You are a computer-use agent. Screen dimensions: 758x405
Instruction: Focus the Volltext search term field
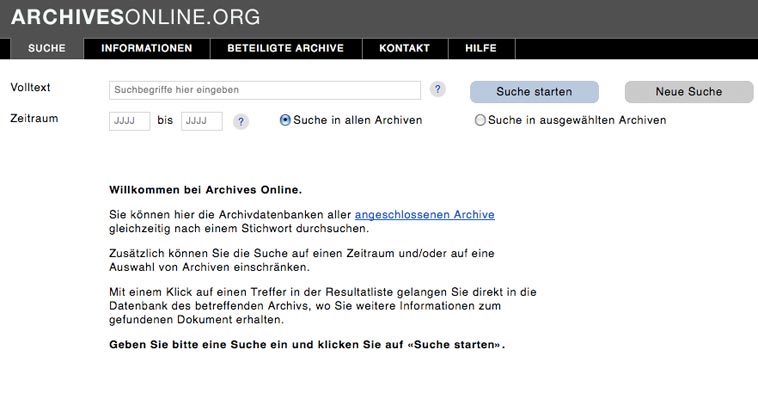(265, 90)
